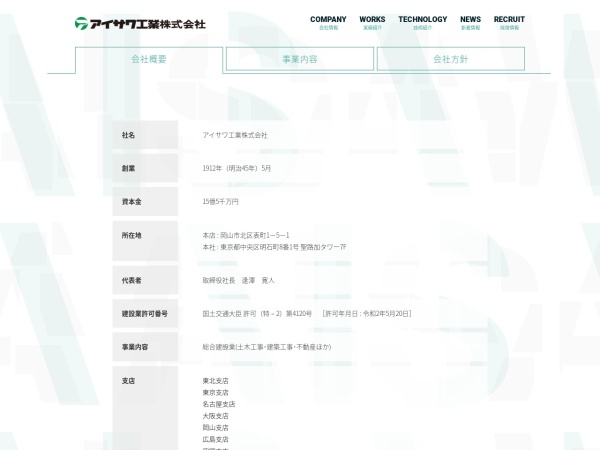Click the 本社 東京都中央区 address line
The image size is (600, 450).
274,247
